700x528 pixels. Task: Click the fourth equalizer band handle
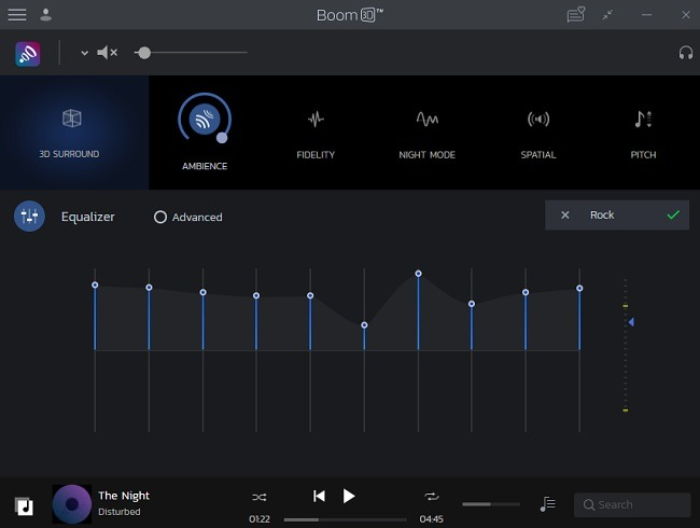point(256,295)
